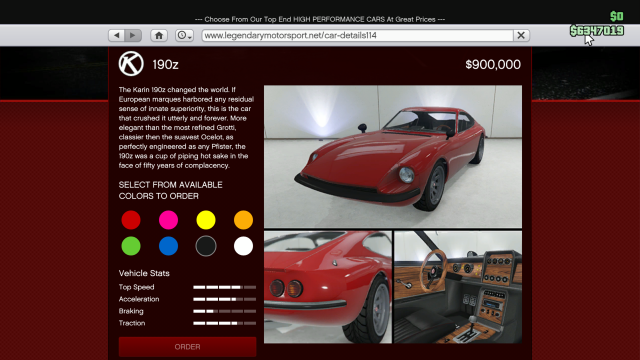640x360 pixels.
Task: Choose the pink color swatch
Action: (169, 220)
